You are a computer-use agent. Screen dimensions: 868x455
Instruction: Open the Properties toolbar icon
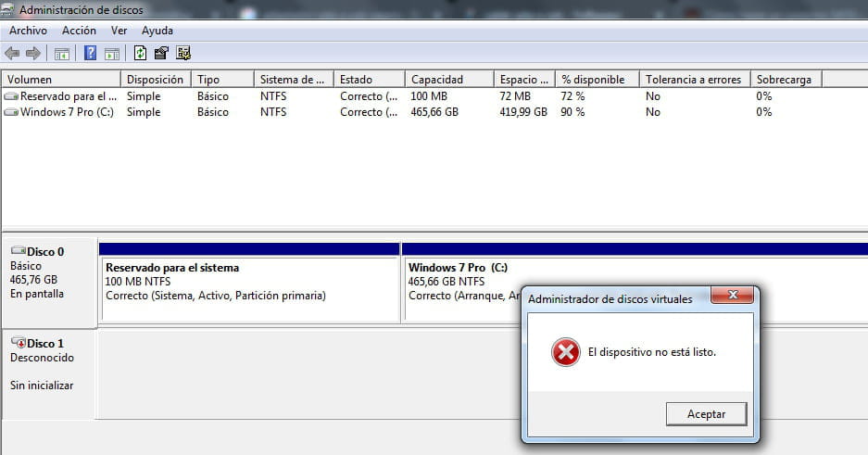(x=161, y=53)
